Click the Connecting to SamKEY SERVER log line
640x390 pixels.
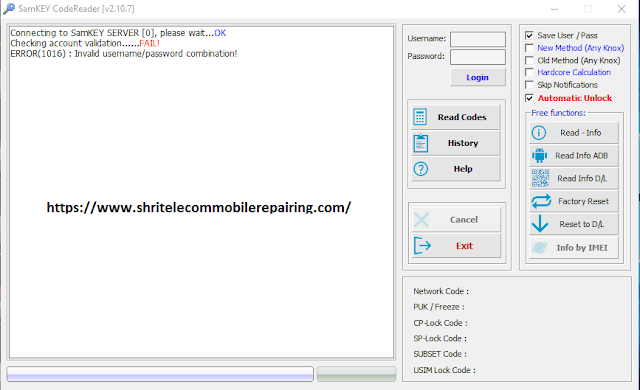pyautogui.click(x=118, y=33)
